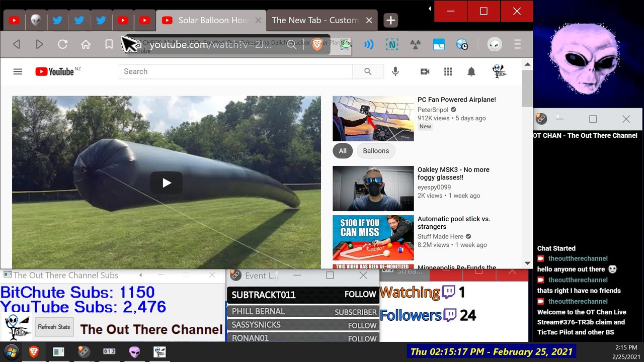Go forward using the browser forward arrow

(x=39, y=45)
